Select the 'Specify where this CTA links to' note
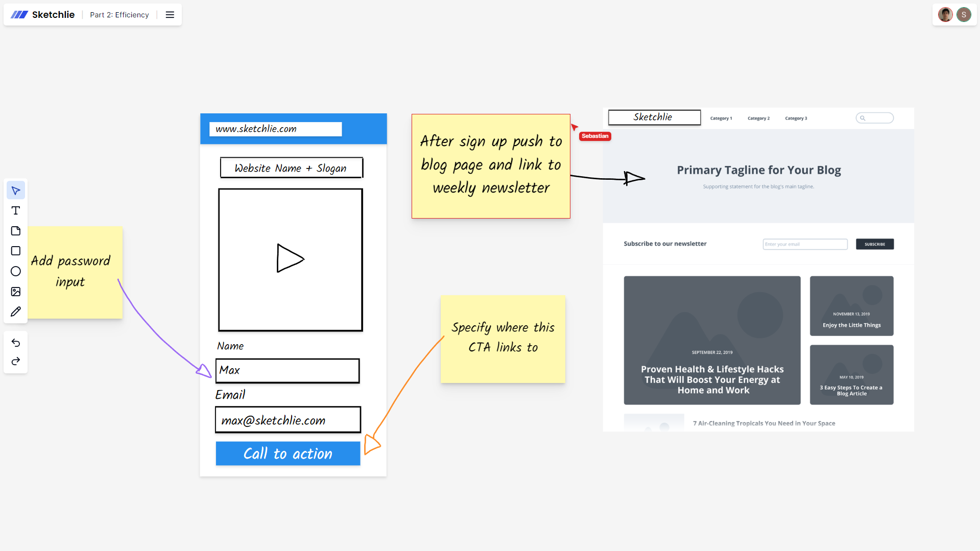This screenshot has height=551, width=980. (x=503, y=339)
